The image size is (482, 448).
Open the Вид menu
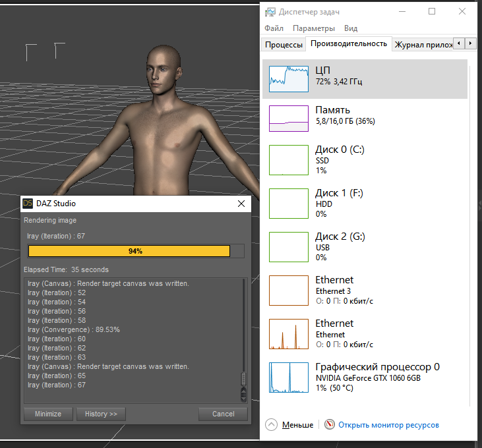[x=351, y=28]
